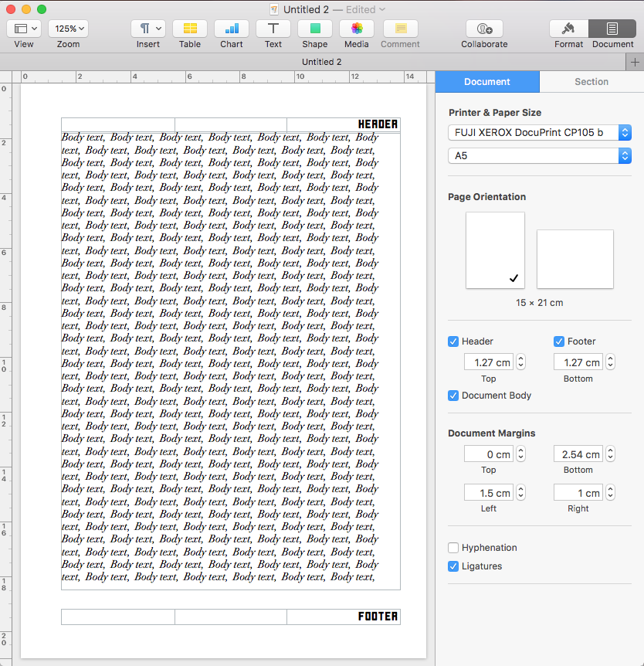Change the 125% zoom level dropdown

click(68, 29)
